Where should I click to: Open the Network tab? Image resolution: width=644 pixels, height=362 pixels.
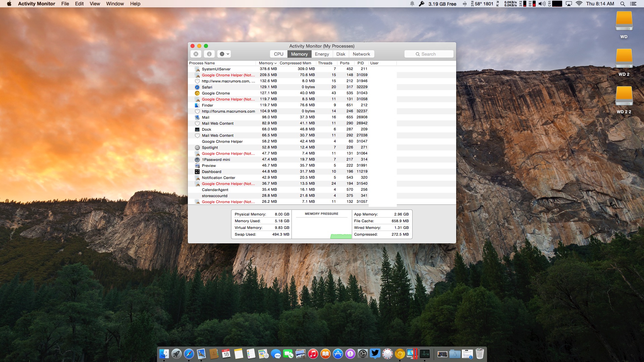click(x=361, y=54)
